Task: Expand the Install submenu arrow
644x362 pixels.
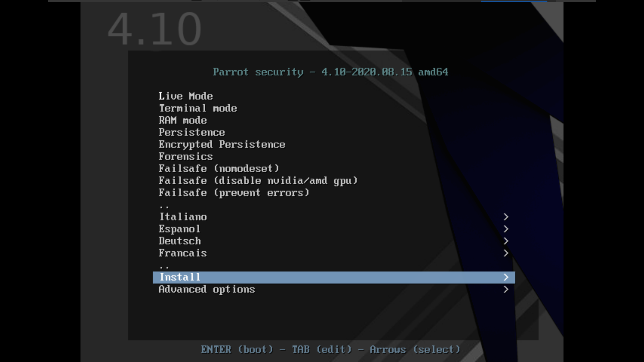Action: (506, 277)
